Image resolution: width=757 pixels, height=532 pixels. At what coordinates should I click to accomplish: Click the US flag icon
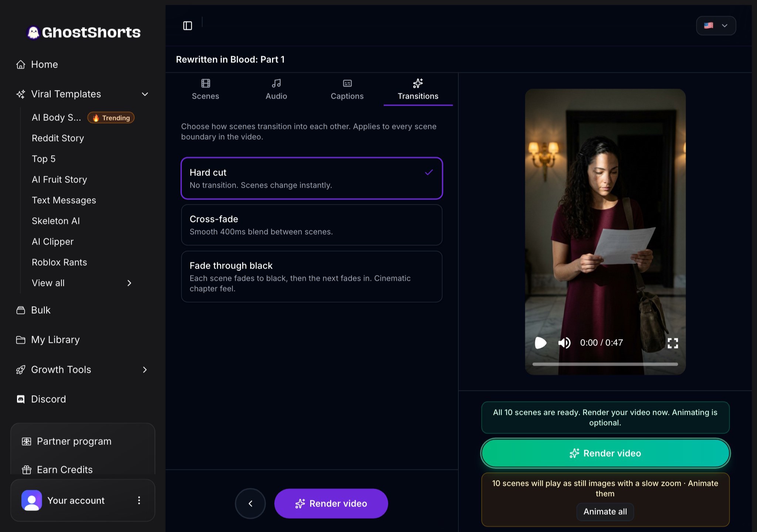709,25
